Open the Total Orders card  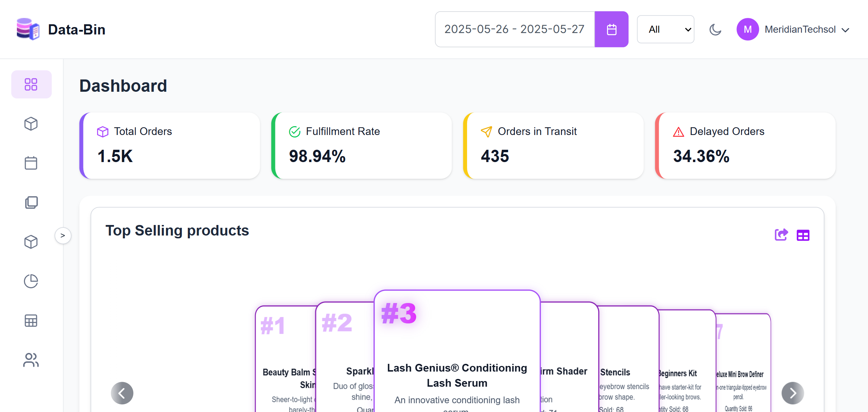coord(170,146)
